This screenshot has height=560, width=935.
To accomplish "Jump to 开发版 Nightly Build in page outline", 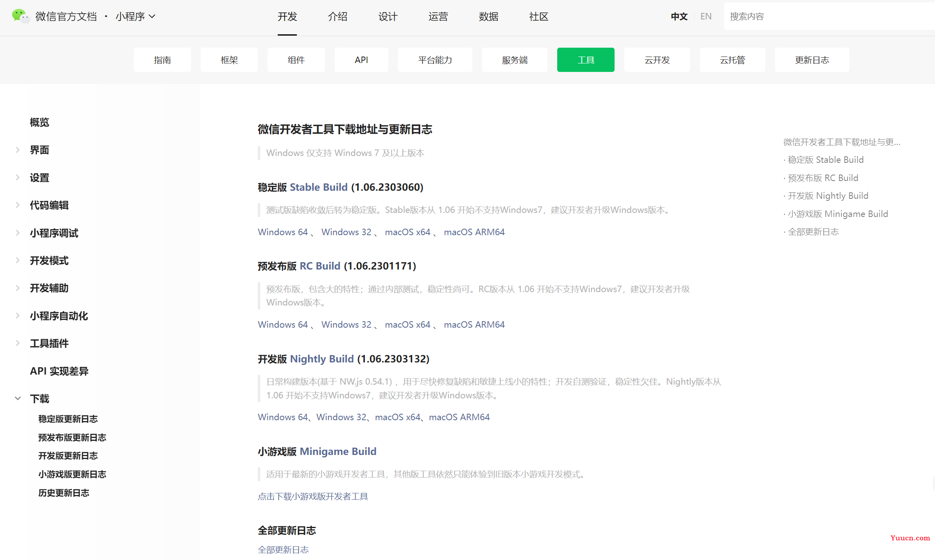I will pos(828,196).
